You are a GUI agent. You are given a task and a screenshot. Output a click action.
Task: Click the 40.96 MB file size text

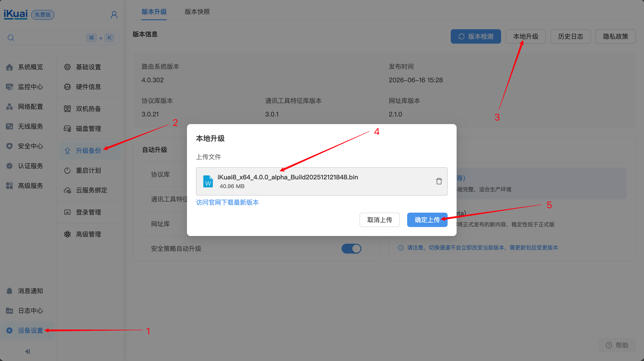tap(232, 186)
